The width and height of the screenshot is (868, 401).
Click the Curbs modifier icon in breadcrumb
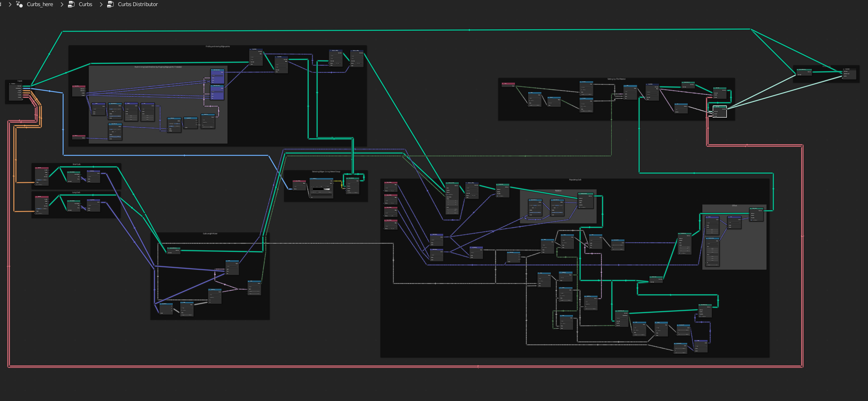(71, 4)
